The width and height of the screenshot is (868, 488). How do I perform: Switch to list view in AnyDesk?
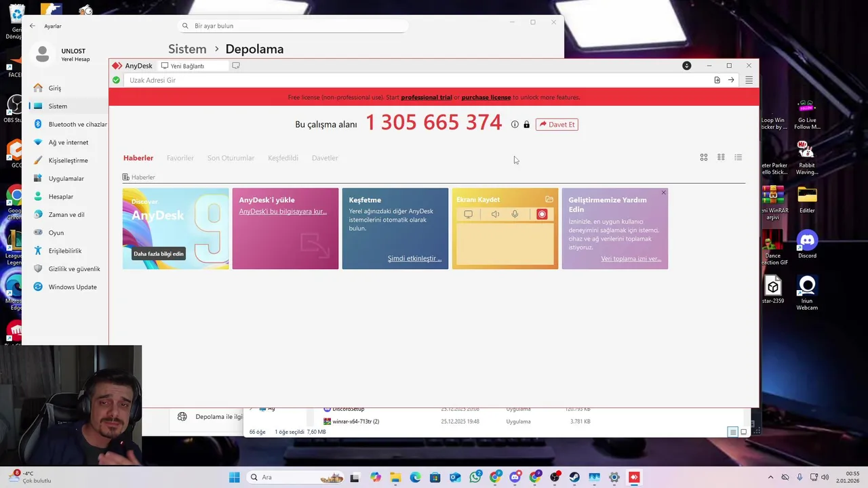[738, 157]
